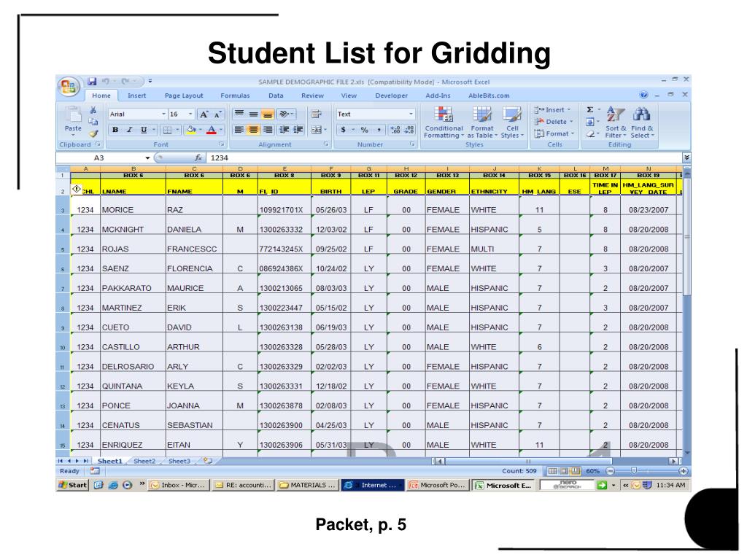Switch to Page Break Preview in status bar

[576, 471]
